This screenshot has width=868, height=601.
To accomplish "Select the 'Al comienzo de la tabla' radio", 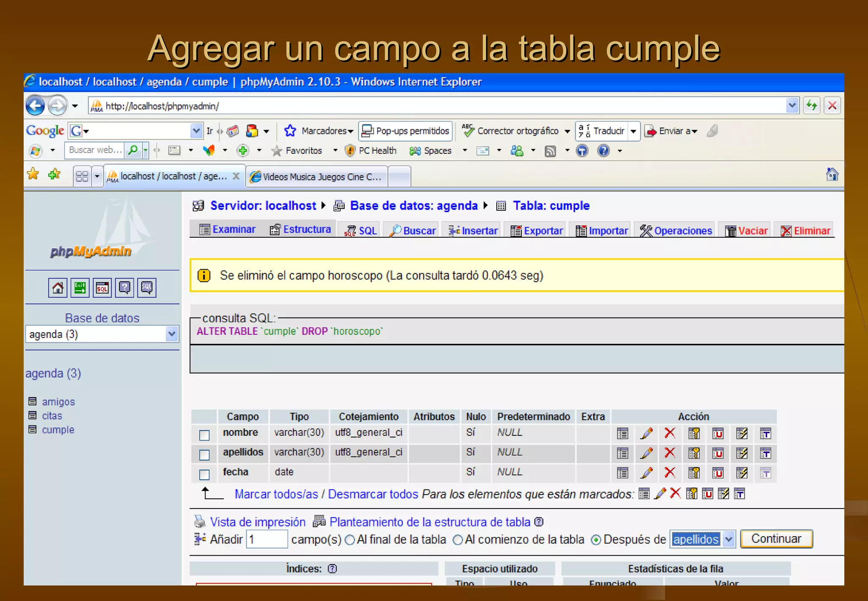I will click(458, 540).
